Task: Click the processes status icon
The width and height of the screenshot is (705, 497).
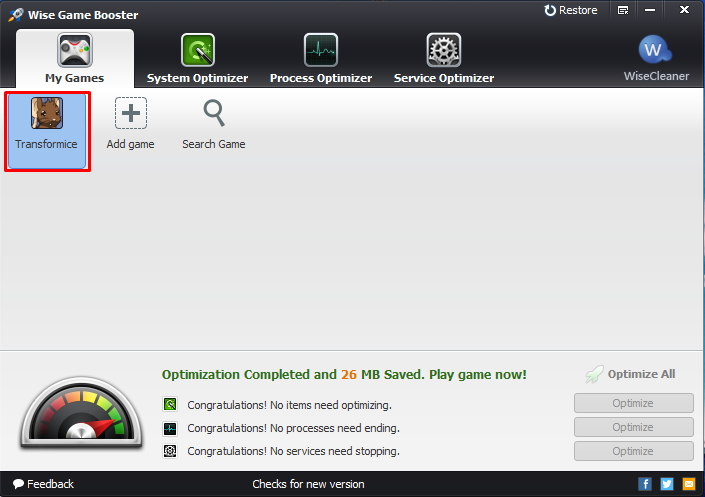Action: (x=170, y=428)
